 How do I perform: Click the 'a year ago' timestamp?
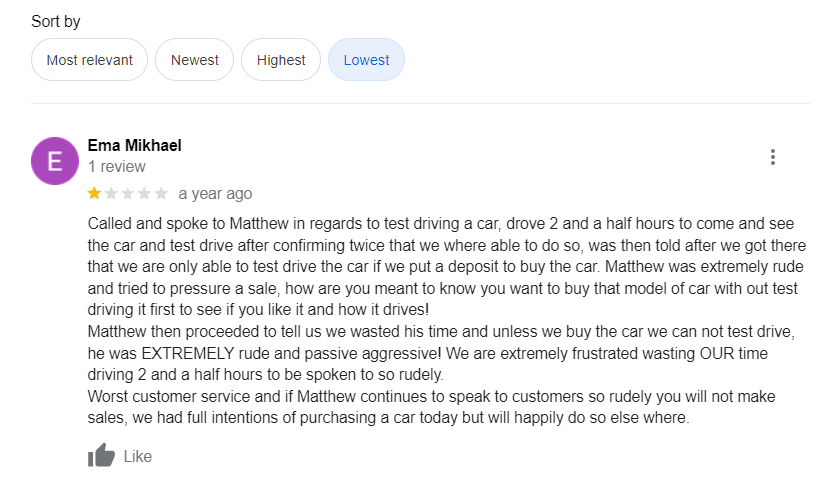215,194
